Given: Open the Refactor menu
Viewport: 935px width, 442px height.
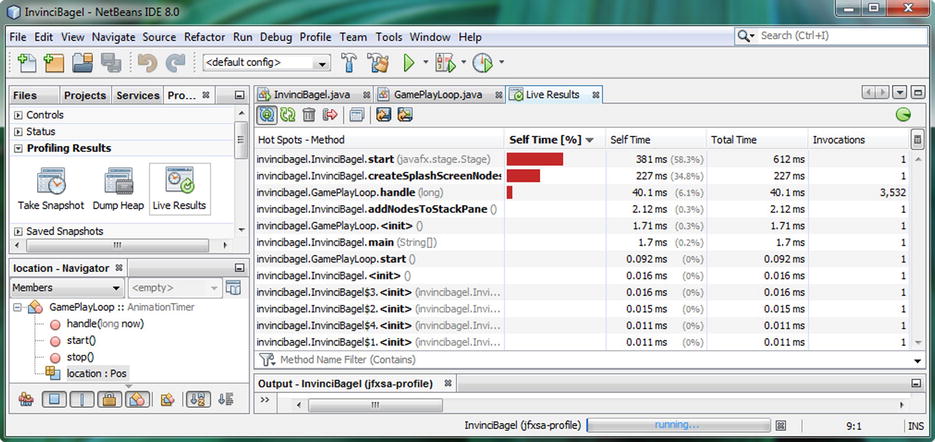Looking at the screenshot, I should (x=205, y=37).
